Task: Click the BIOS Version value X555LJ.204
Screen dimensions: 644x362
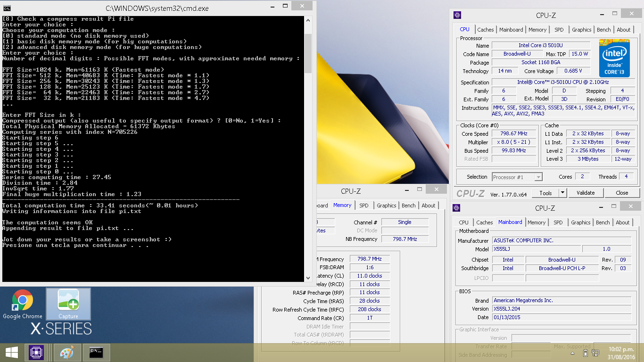Action: pos(561,309)
